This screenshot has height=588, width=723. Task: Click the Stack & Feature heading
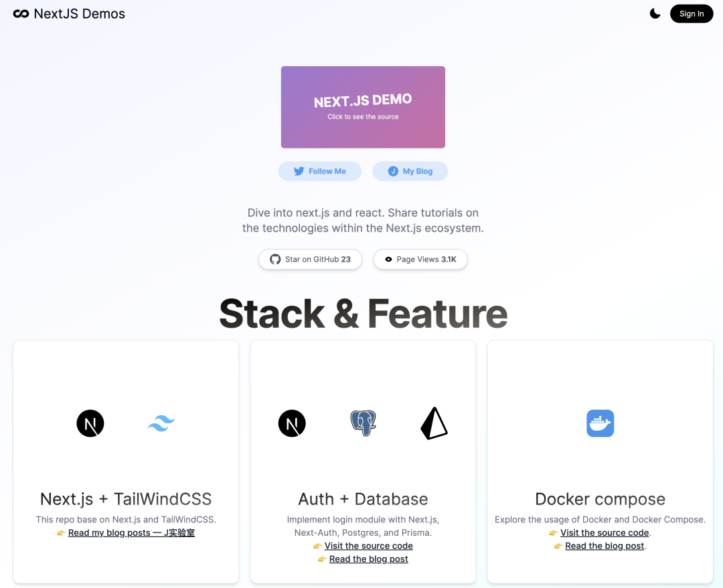point(363,313)
